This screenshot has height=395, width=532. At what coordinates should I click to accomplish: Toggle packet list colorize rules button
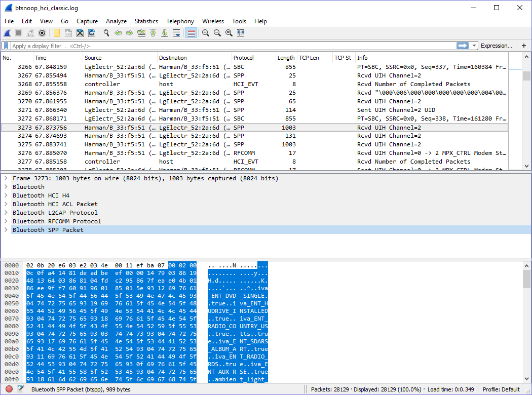pos(191,33)
